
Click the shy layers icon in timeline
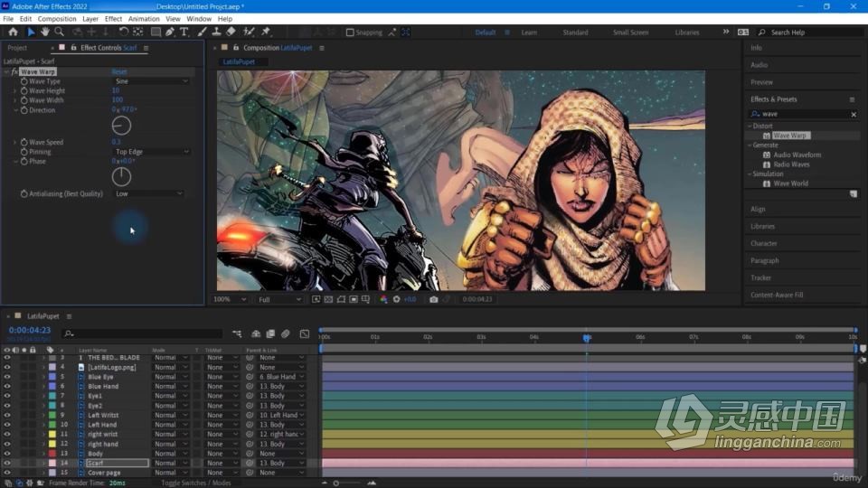pos(256,333)
